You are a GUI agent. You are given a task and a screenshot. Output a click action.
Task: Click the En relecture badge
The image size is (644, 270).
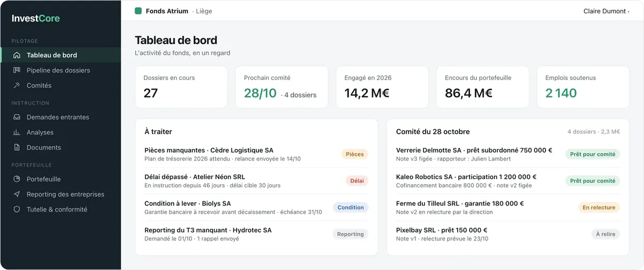click(599, 207)
